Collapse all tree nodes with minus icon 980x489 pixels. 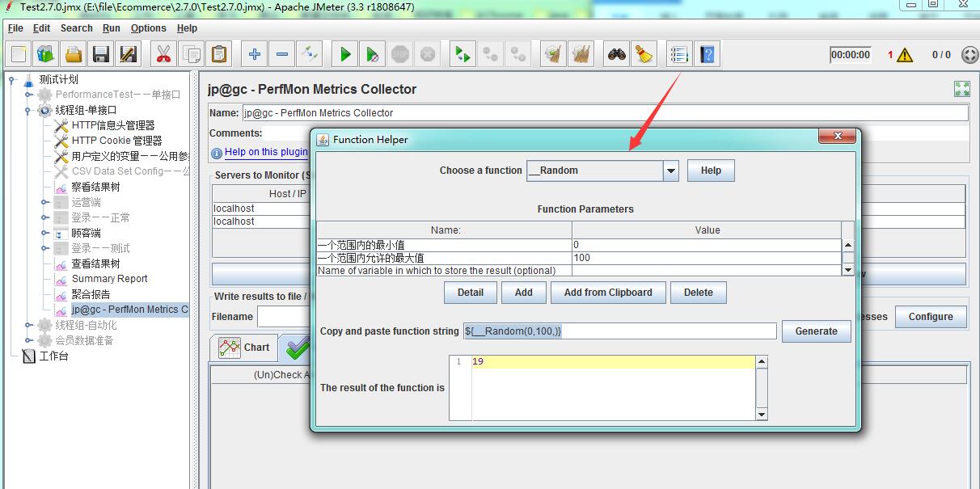pyautogui.click(x=281, y=54)
